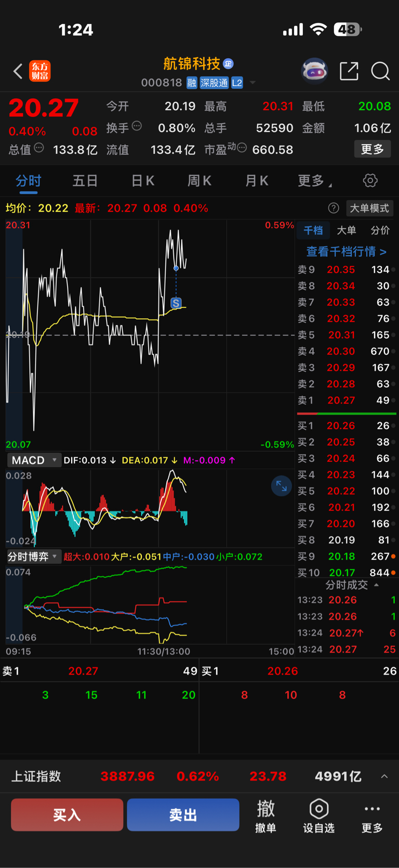Tap info icon next to 市盈
Image resolution: width=399 pixels, height=868 pixels.
click(x=242, y=148)
